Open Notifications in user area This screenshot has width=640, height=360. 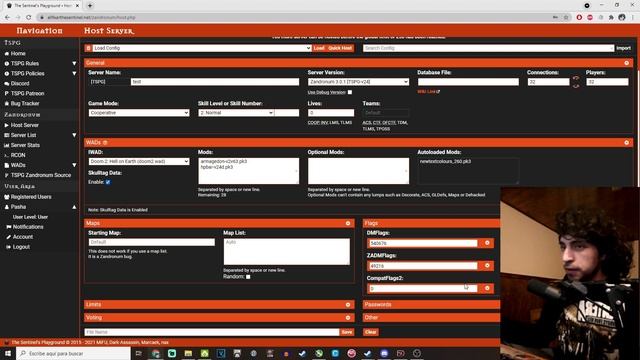point(28,227)
